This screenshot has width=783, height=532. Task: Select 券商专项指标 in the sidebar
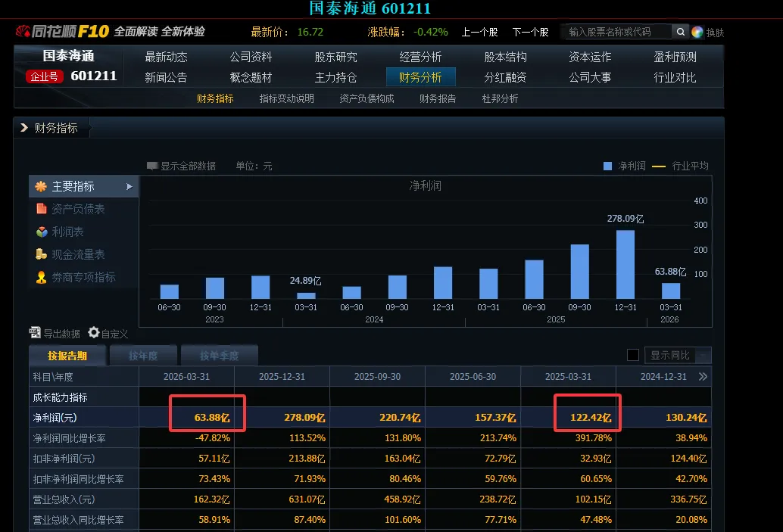[83, 278]
